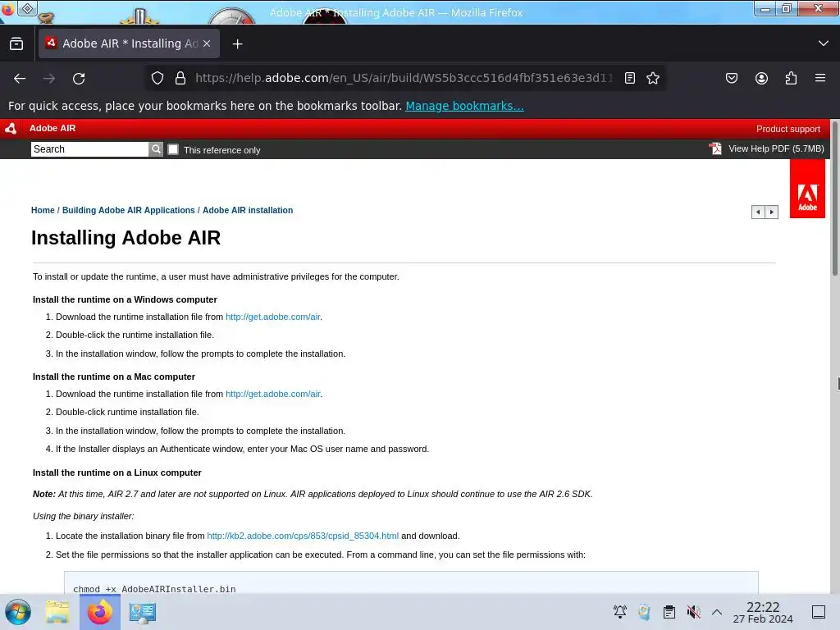Screen dimensions: 840x630
Task: Click chmod +x AdobeAIRInstaller.bin code text
Action: [x=154, y=589]
